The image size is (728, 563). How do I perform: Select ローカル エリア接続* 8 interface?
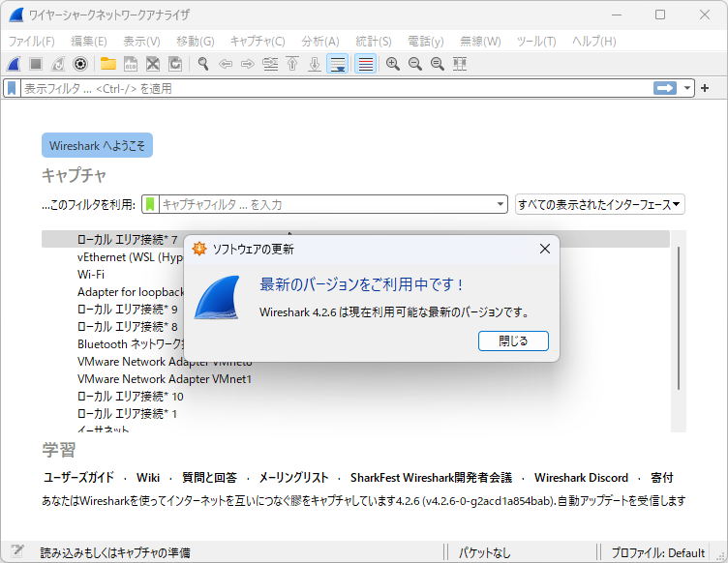tap(127, 327)
